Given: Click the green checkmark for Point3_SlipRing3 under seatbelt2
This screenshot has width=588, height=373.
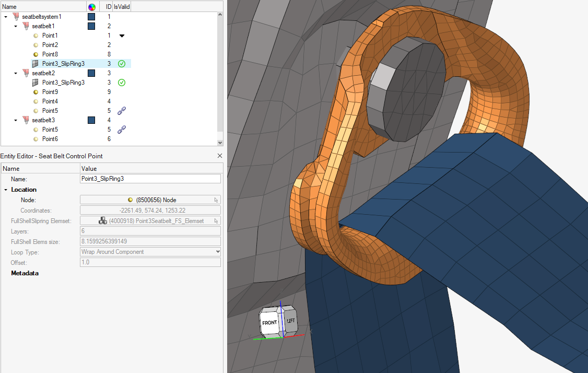Looking at the screenshot, I should click(122, 83).
